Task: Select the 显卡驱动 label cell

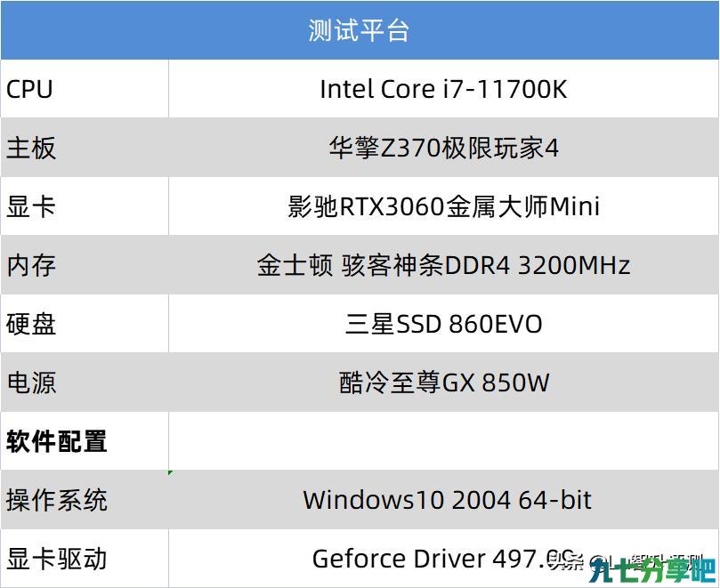Action: point(85,558)
